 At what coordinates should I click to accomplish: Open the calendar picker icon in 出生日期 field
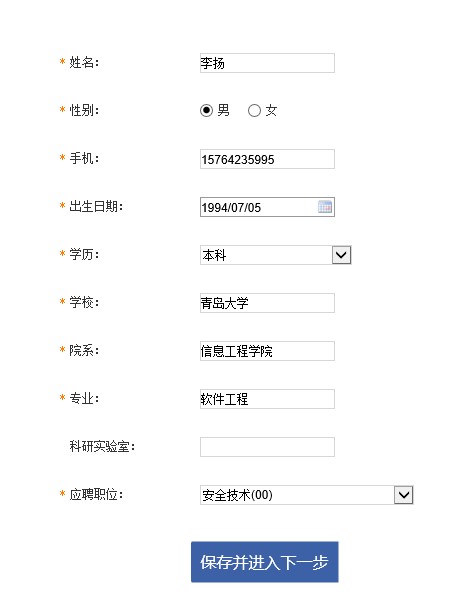[x=325, y=207]
